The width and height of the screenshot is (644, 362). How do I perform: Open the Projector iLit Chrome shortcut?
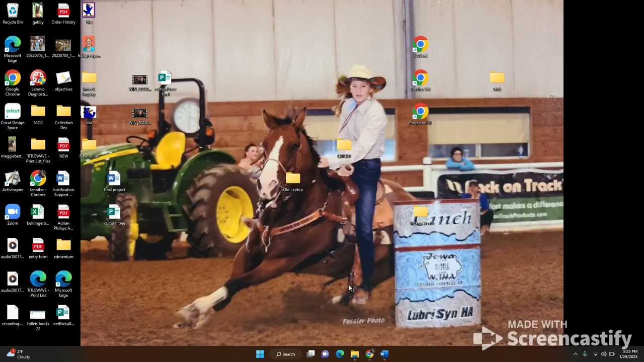coord(420,114)
